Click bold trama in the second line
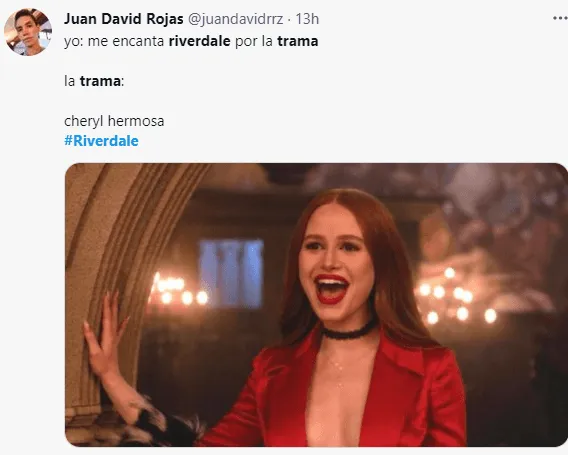Viewport: 568px width, 455px height. [100, 81]
